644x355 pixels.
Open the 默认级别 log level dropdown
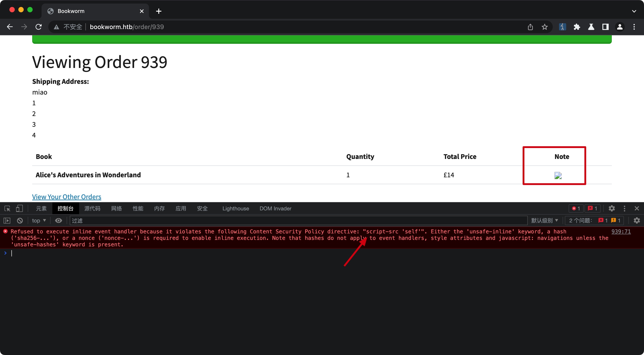pyautogui.click(x=544, y=220)
